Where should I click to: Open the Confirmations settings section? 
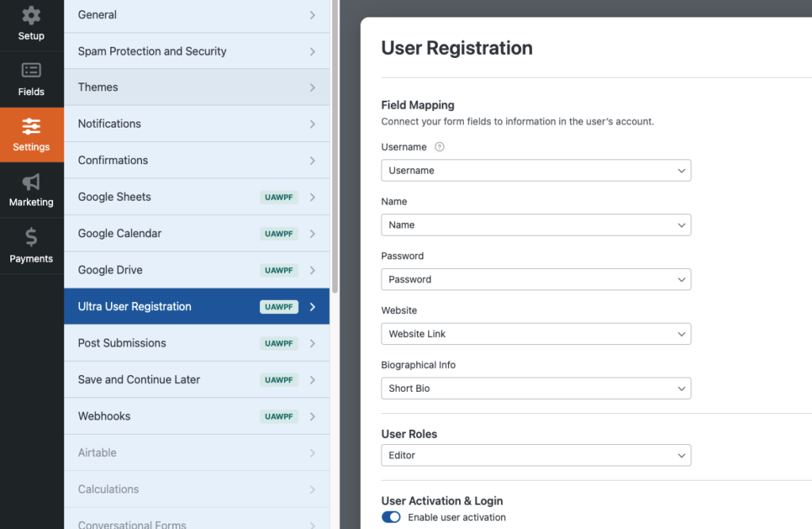(x=196, y=160)
